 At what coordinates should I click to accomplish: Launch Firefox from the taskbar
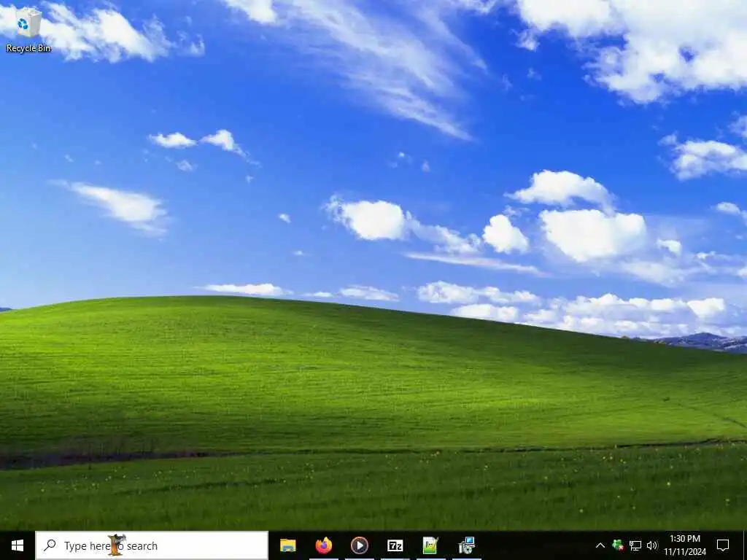[x=323, y=545]
